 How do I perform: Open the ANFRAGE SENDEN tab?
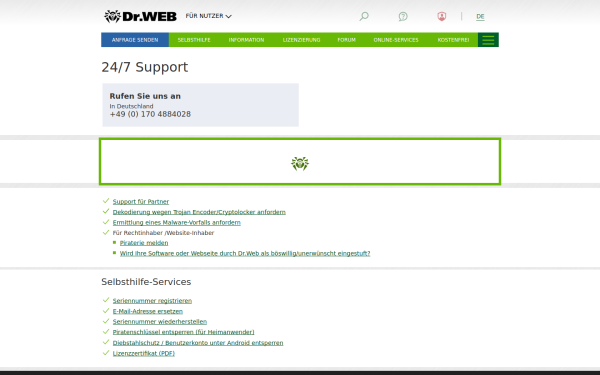pyautogui.click(x=135, y=40)
